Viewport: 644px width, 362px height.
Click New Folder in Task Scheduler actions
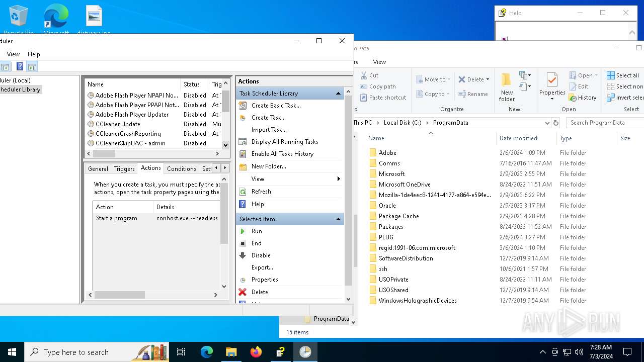(269, 166)
